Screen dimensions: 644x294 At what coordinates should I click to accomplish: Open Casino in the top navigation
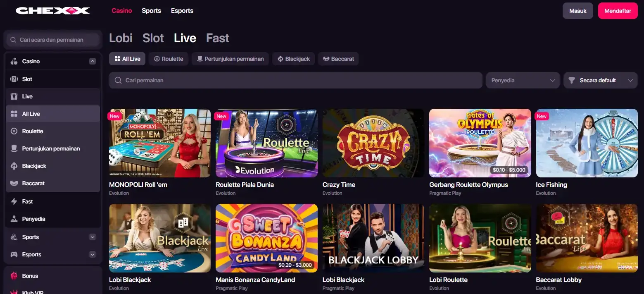(x=122, y=11)
